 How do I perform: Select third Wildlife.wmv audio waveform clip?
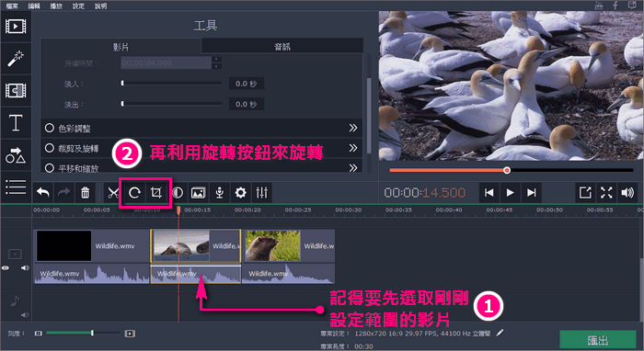coord(288,274)
